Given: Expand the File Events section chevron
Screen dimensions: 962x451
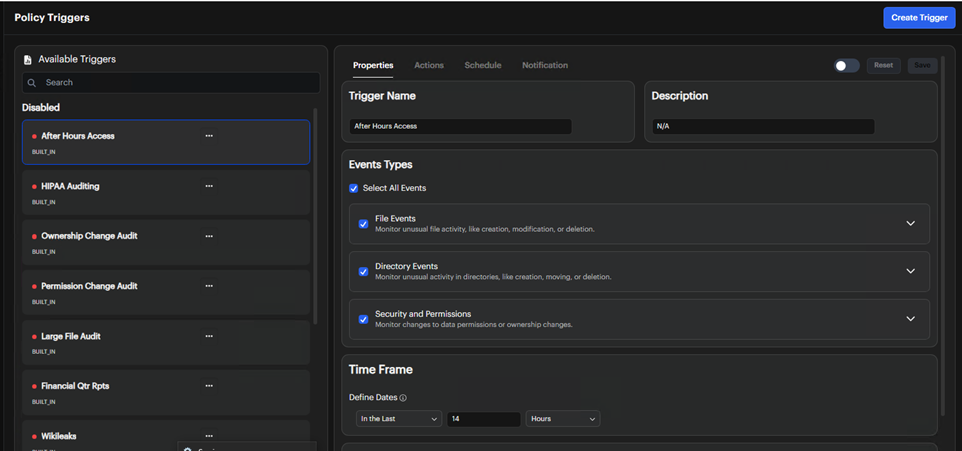Looking at the screenshot, I should click(x=910, y=223).
